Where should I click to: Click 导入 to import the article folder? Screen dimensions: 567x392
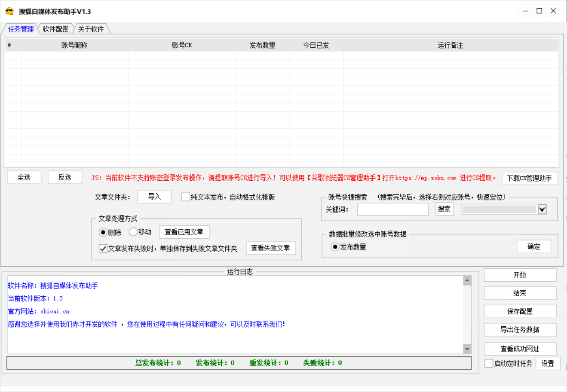click(x=154, y=197)
